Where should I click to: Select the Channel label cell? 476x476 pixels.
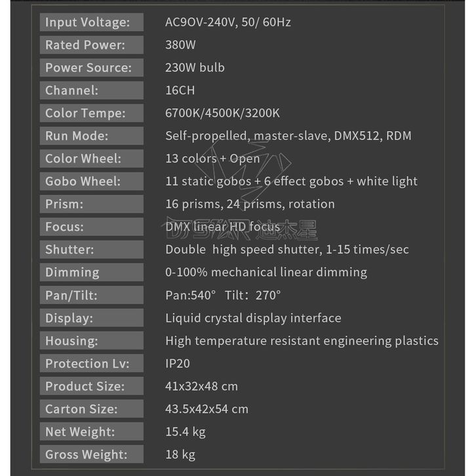pos(91,90)
